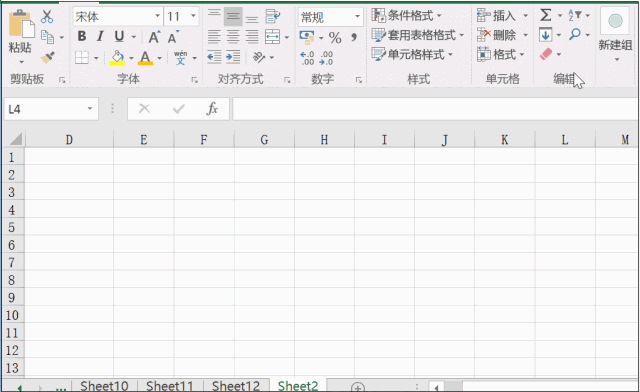Click the Increase indent icon

(233, 58)
